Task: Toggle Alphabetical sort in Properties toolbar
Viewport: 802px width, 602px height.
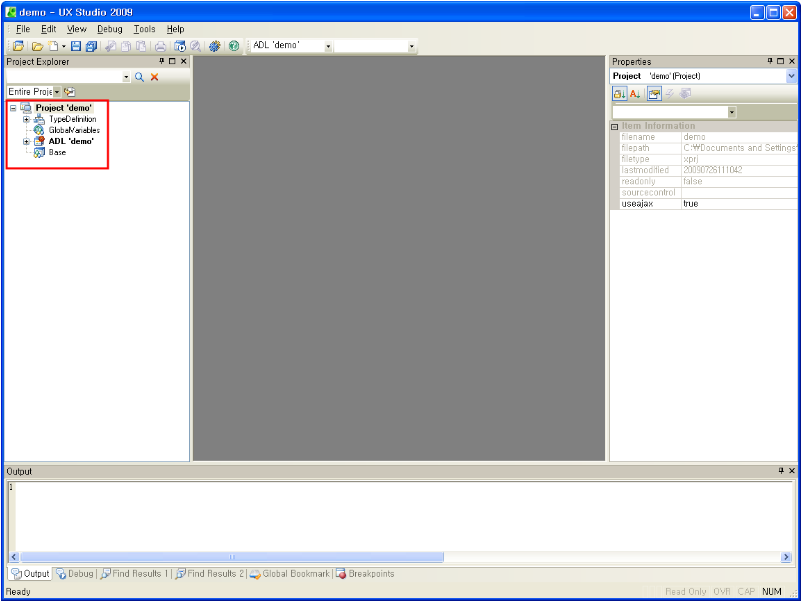Action: pyautogui.click(x=635, y=94)
